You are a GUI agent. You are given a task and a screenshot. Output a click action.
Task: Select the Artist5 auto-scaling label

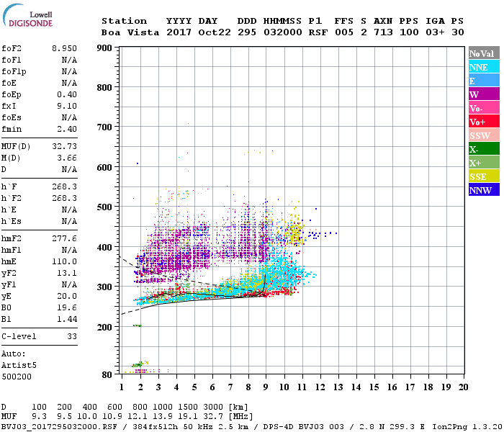[x=16, y=365]
